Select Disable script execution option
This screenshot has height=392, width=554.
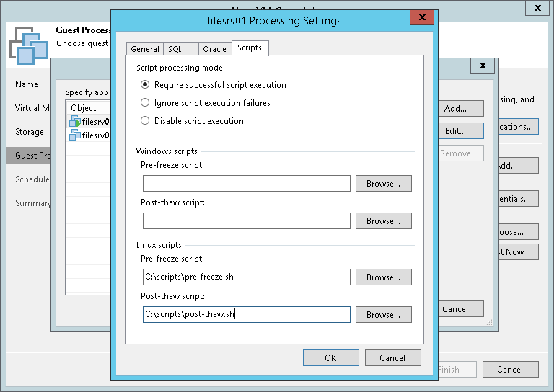coord(145,121)
